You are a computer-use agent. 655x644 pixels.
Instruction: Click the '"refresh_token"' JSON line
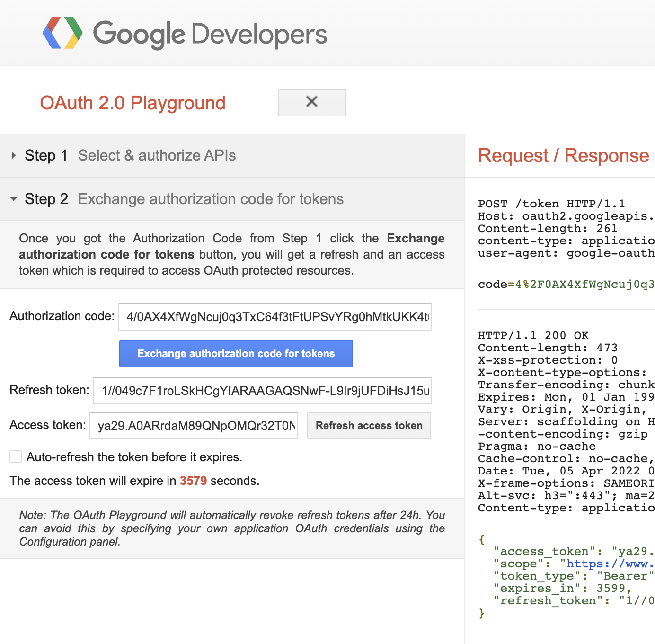click(574, 600)
